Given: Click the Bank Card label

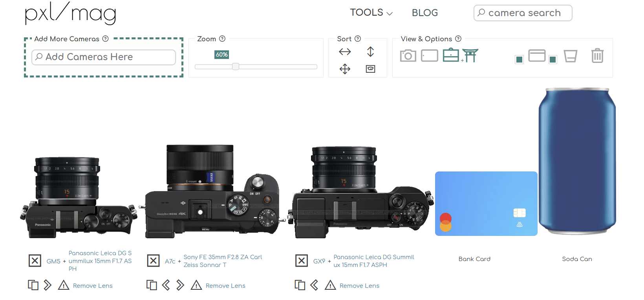Looking at the screenshot, I should (x=474, y=259).
